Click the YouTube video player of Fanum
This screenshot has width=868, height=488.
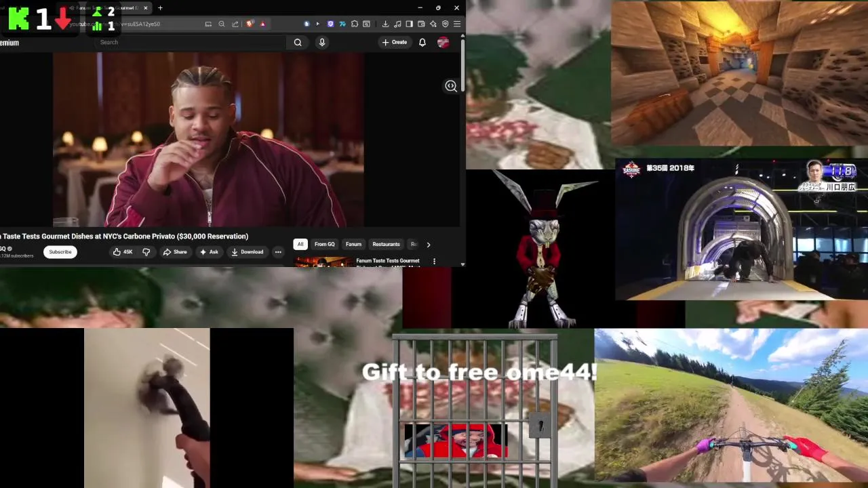(209, 140)
